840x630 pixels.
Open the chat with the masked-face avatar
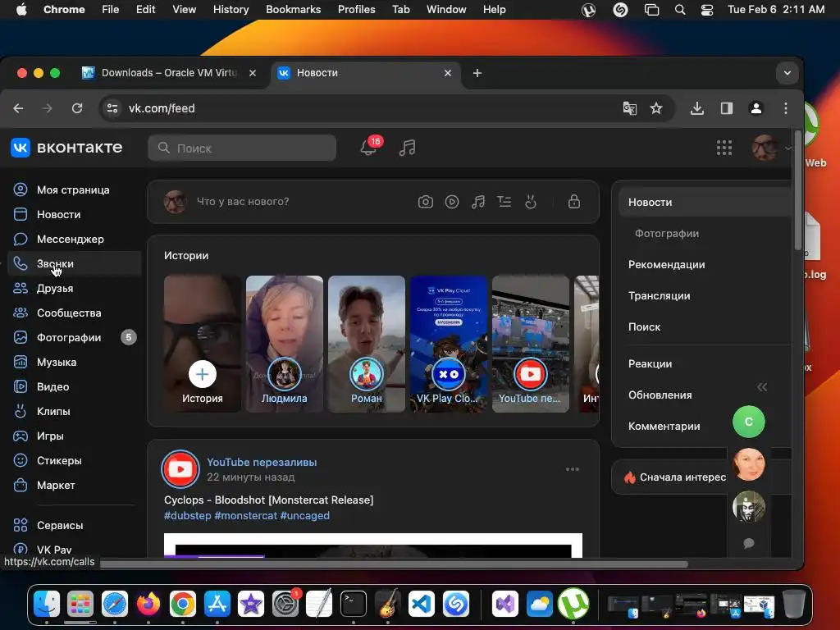coord(748,507)
